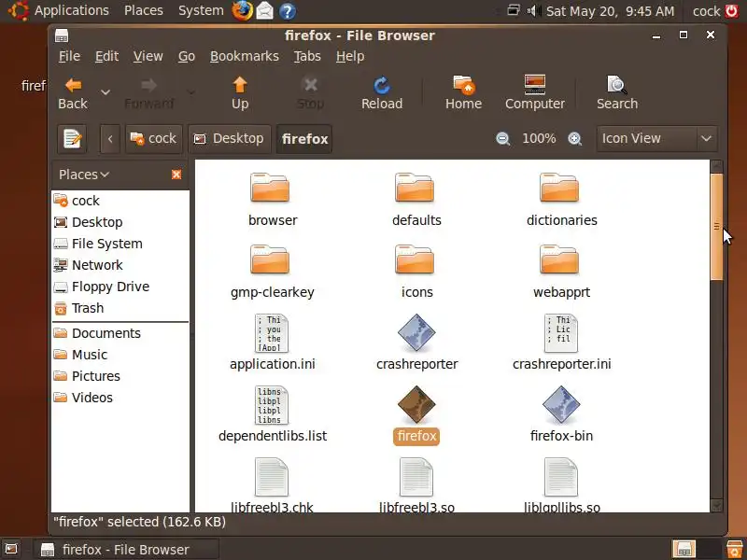Select the firefox-bin executable icon
The image size is (747, 560).
click(561, 404)
